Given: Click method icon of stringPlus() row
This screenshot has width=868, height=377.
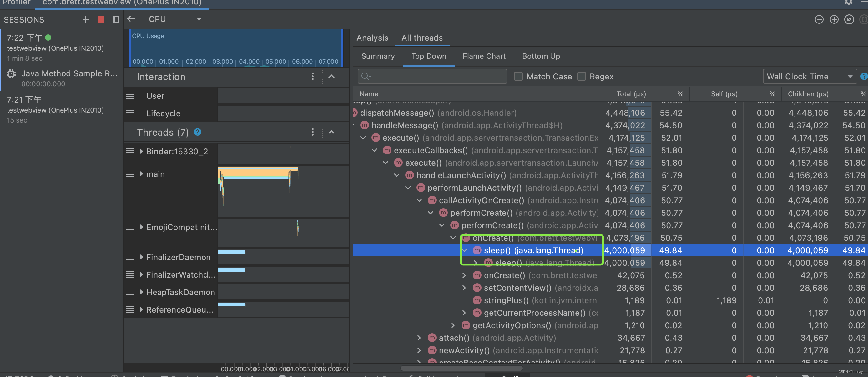Looking at the screenshot, I should [477, 300].
